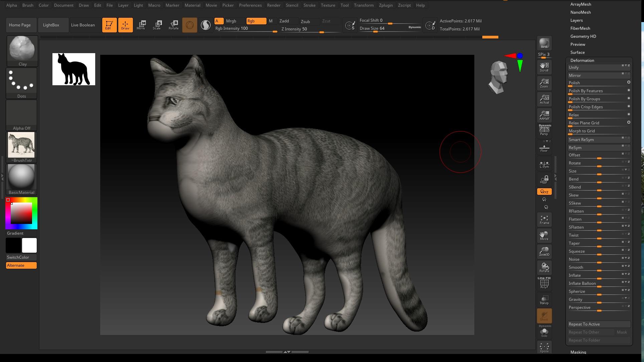Viewport: 644px width, 362px height.
Task: Select the Rotate transform tool
Action: tap(173, 25)
